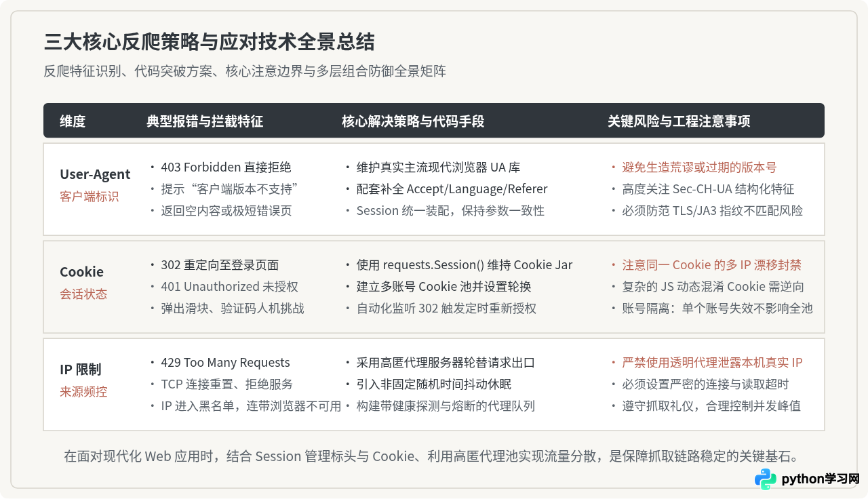The width and height of the screenshot is (868, 499).
Task: Click the title "三大核心反爬策略与应对技术全景总结"
Action: point(210,42)
